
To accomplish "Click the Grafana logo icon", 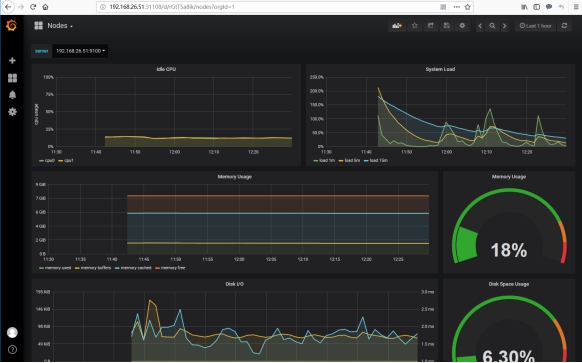I will click(x=12, y=26).
